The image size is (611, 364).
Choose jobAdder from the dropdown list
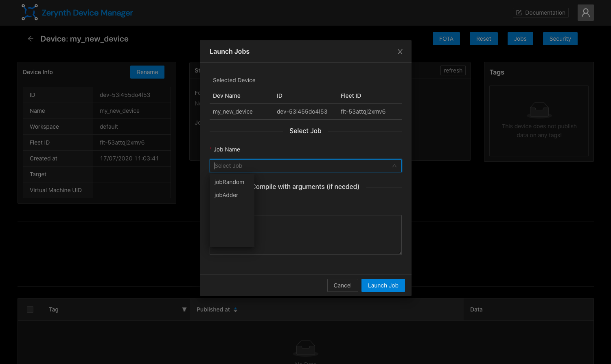pyautogui.click(x=232, y=195)
